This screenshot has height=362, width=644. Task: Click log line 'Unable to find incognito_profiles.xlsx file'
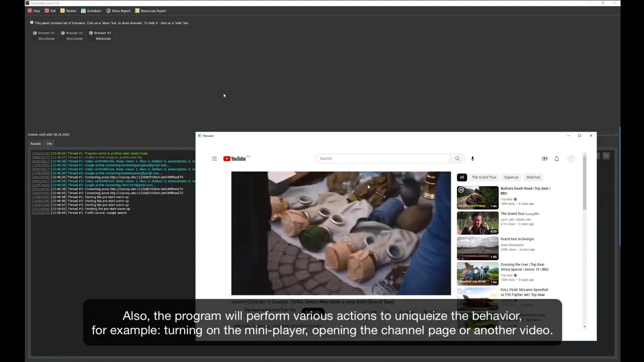[x=87, y=157]
